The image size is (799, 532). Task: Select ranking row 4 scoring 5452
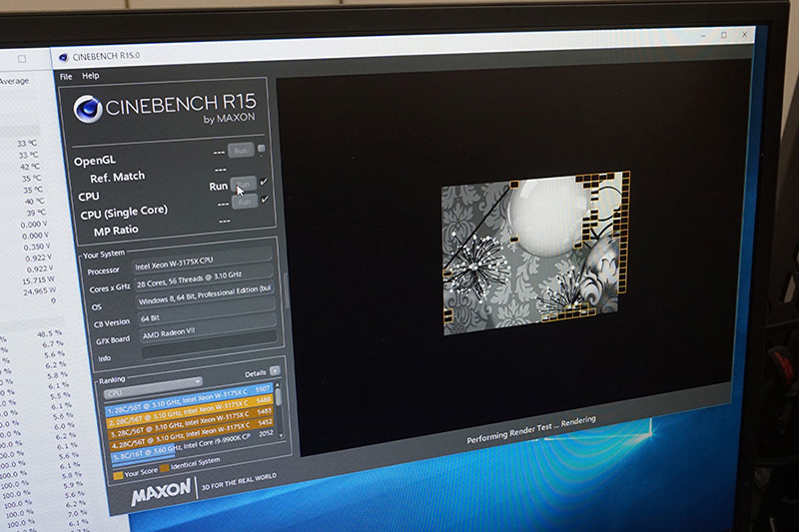[193, 433]
